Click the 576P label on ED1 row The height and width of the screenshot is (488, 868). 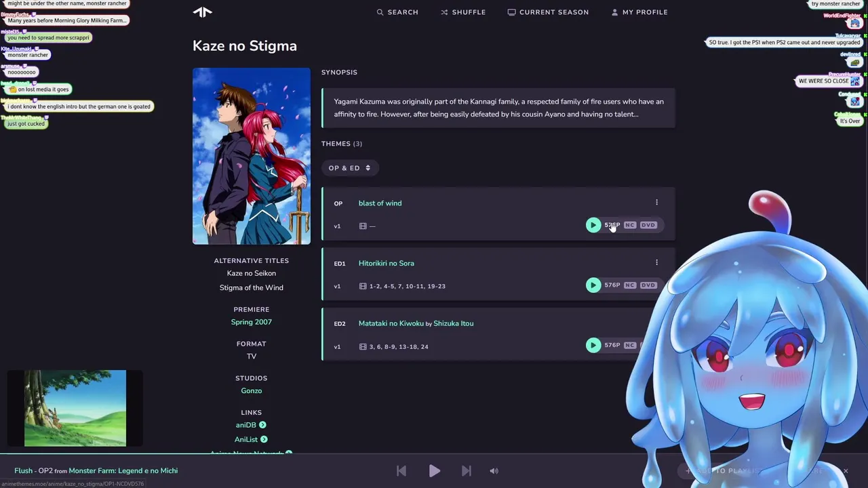tap(612, 285)
